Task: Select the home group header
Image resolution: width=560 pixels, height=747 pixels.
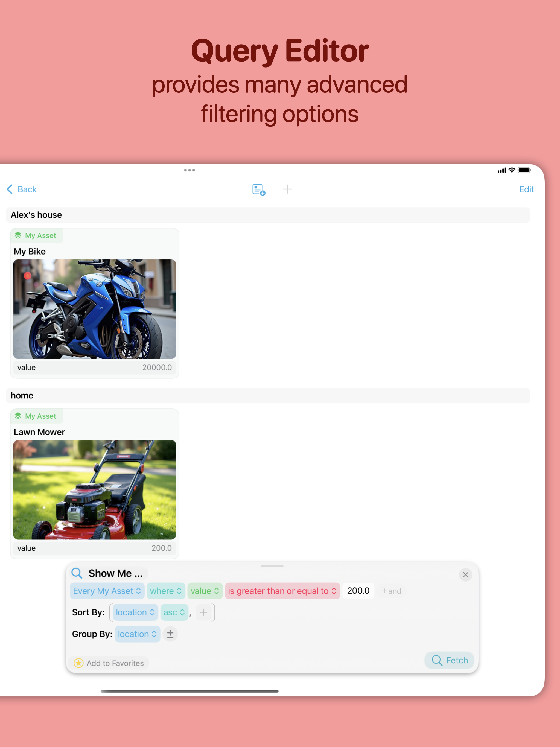Action: pos(268,395)
